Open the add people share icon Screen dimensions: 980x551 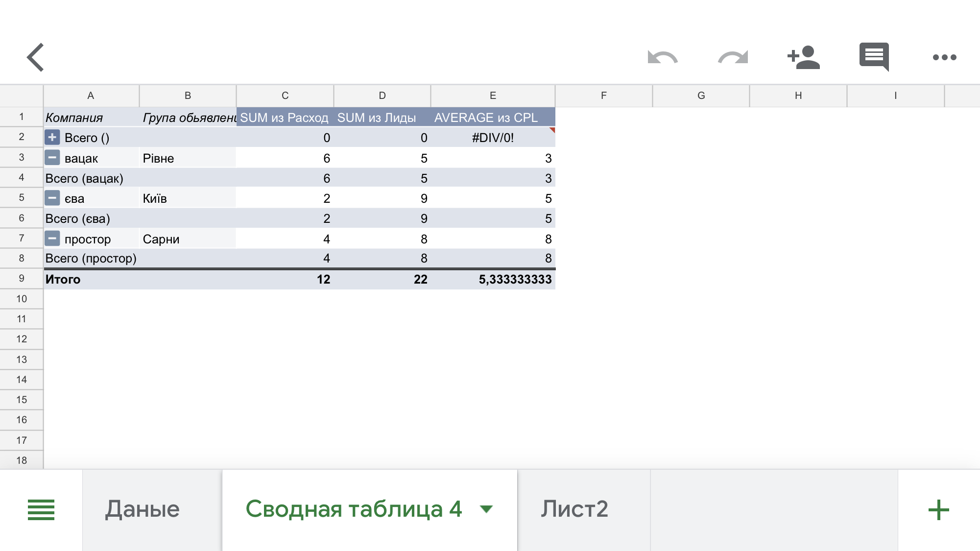tap(803, 57)
